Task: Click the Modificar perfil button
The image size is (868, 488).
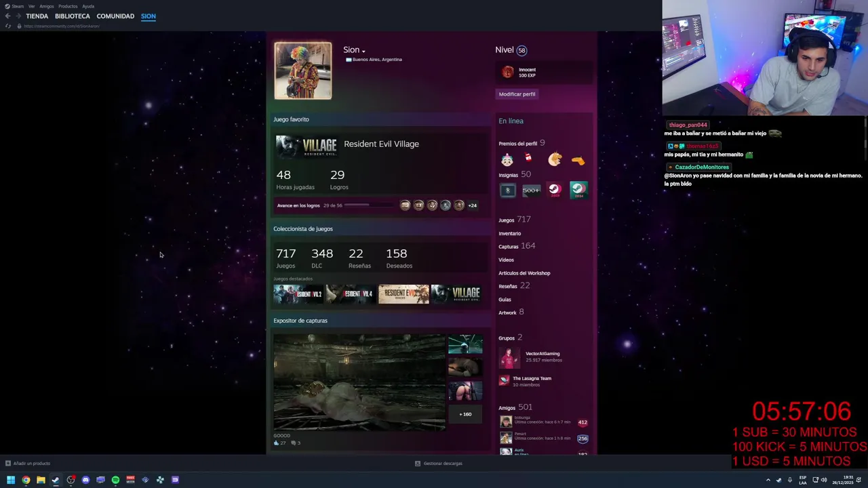Action: [517, 94]
